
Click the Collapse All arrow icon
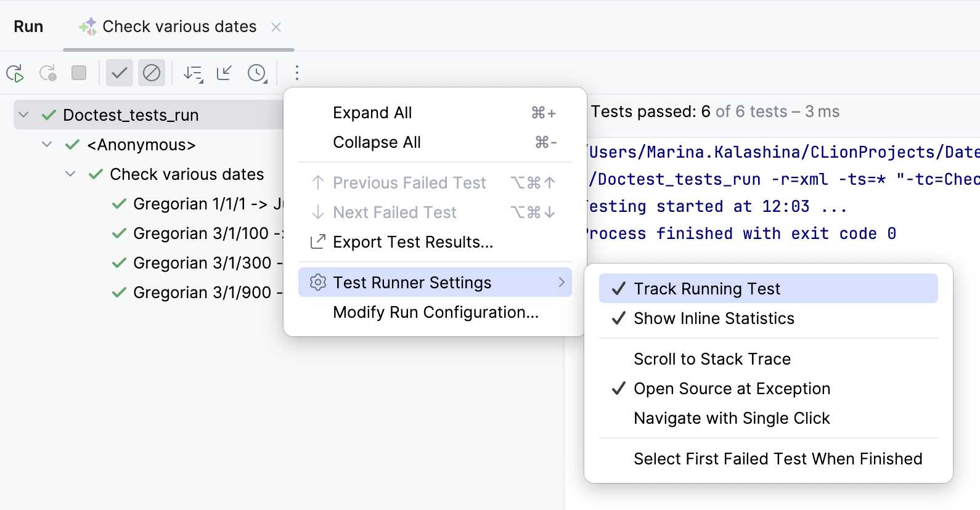pos(224,73)
